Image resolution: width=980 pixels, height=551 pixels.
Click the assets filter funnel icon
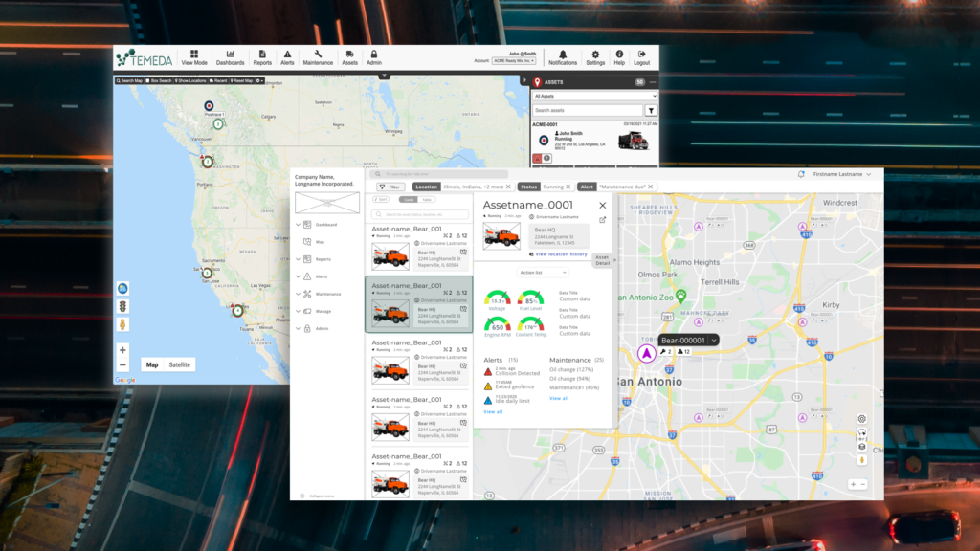(652, 111)
